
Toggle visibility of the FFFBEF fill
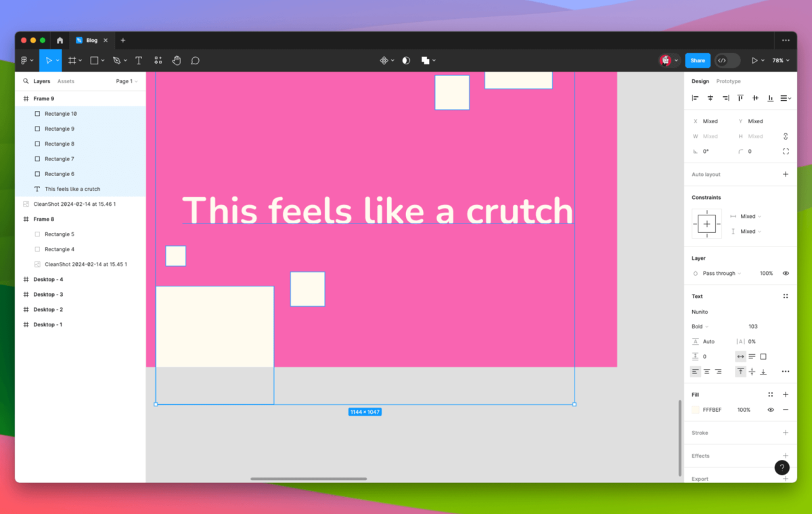(x=770, y=410)
